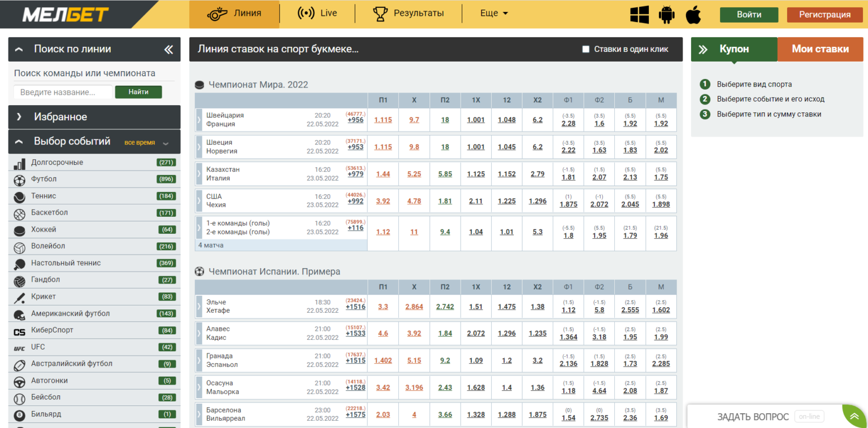
Task: Click the green arrow icon on chat widget
Action: (x=854, y=417)
